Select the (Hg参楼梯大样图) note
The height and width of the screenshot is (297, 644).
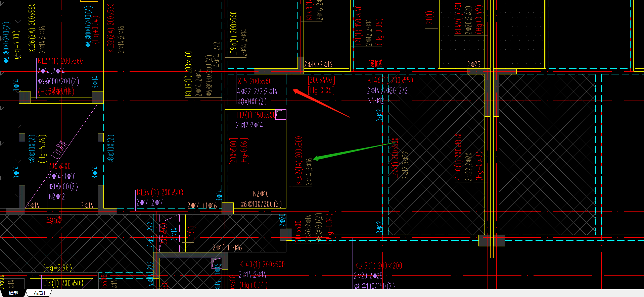(x=56, y=91)
